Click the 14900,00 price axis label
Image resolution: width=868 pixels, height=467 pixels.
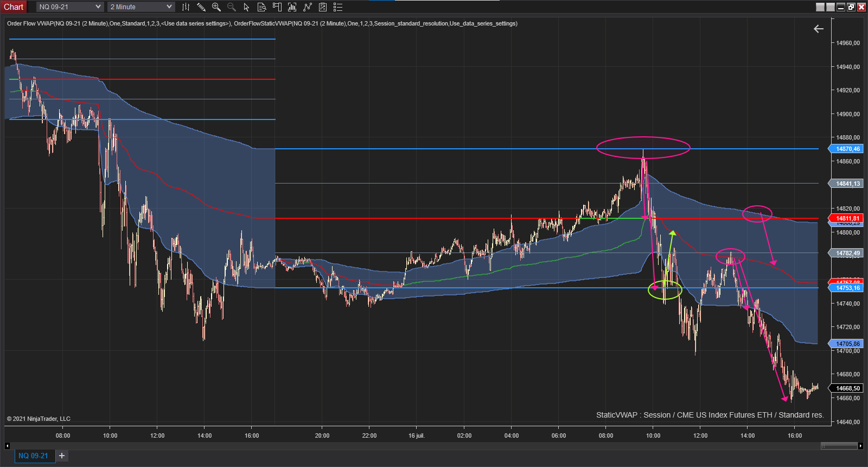tap(848, 114)
